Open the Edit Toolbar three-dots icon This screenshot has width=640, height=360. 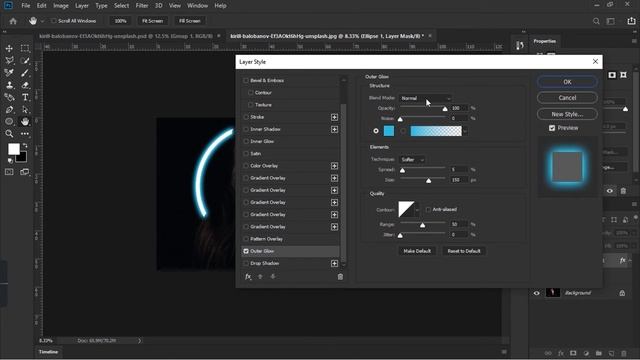click(x=25, y=133)
